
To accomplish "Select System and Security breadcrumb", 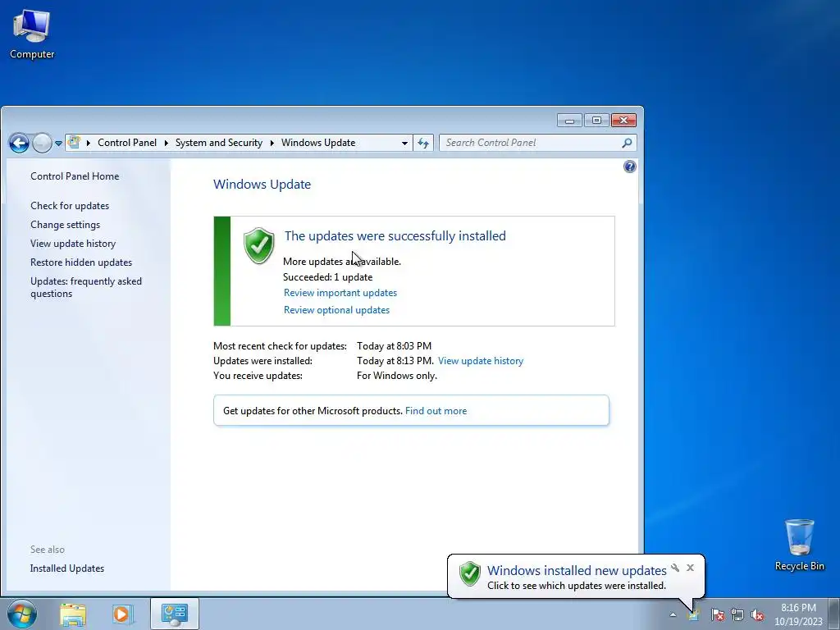I will [218, 143].
